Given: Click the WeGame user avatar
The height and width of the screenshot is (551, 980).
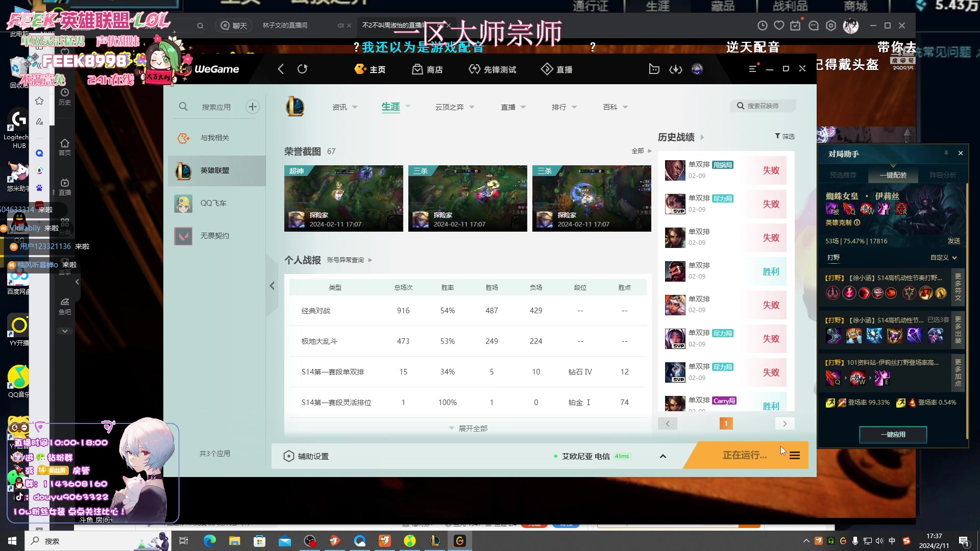Looking at the screenshot, I should tap(697, 69).
